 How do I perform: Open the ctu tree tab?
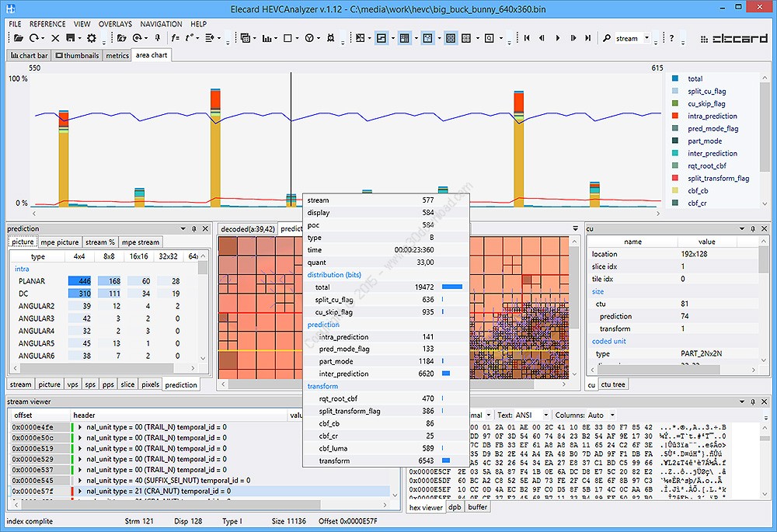pos(613,384)
